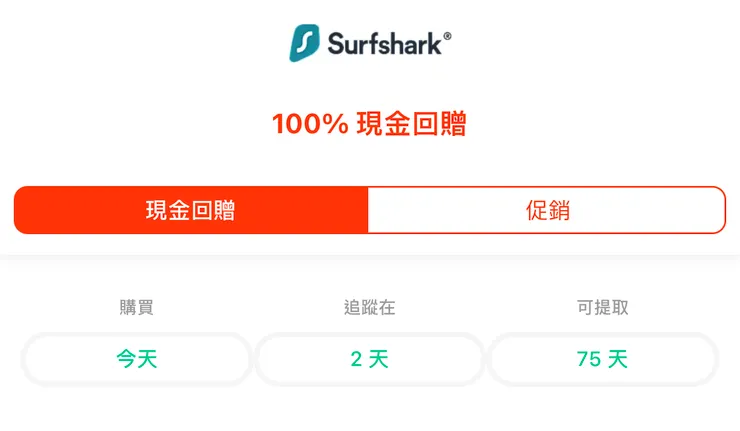Screen dimensions: 740x431
Task: Select the 75 天 claimable pill
Action: click(602, 359)
